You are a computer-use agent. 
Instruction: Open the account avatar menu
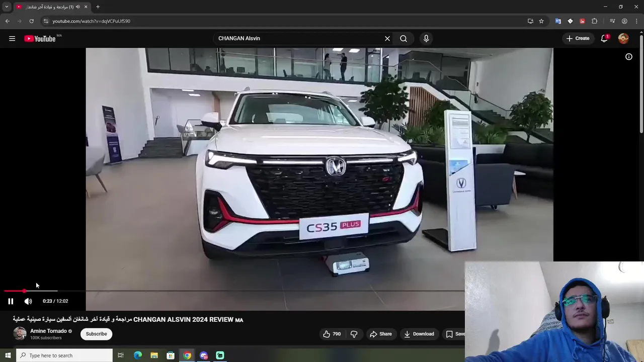click(x=623, y=38)
